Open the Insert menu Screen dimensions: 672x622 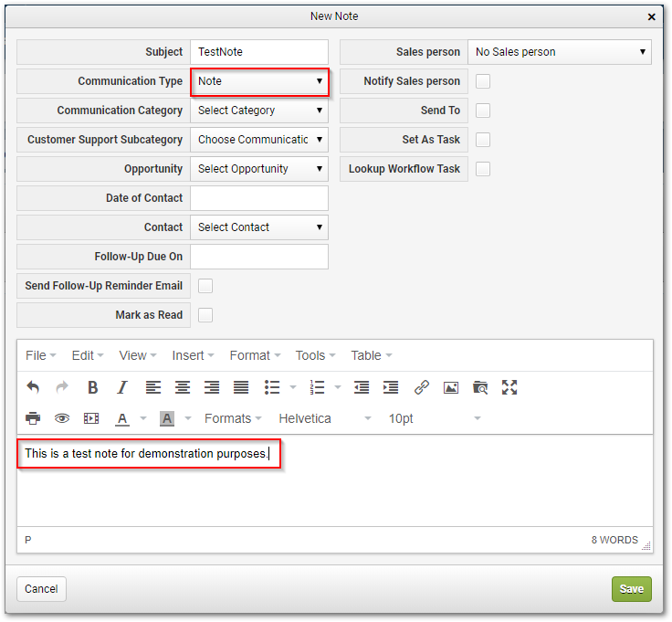pos(193,355)
